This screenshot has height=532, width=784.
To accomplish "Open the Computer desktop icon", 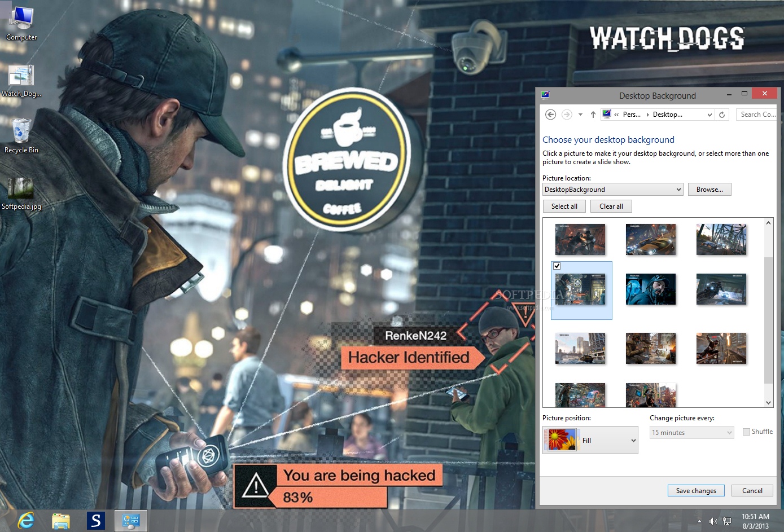I will (21, 24).
